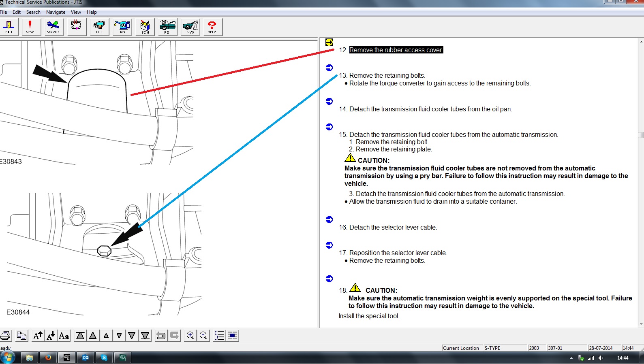The image size is (644, 364).
Task: Open the PDI car inspection icon
Action: coord(167,27)
